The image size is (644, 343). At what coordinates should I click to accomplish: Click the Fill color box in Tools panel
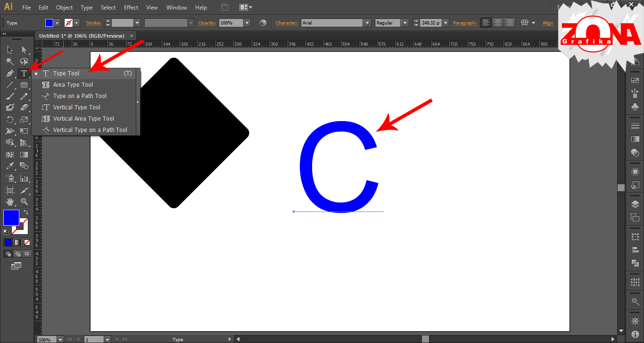click(x=11, y=218)
